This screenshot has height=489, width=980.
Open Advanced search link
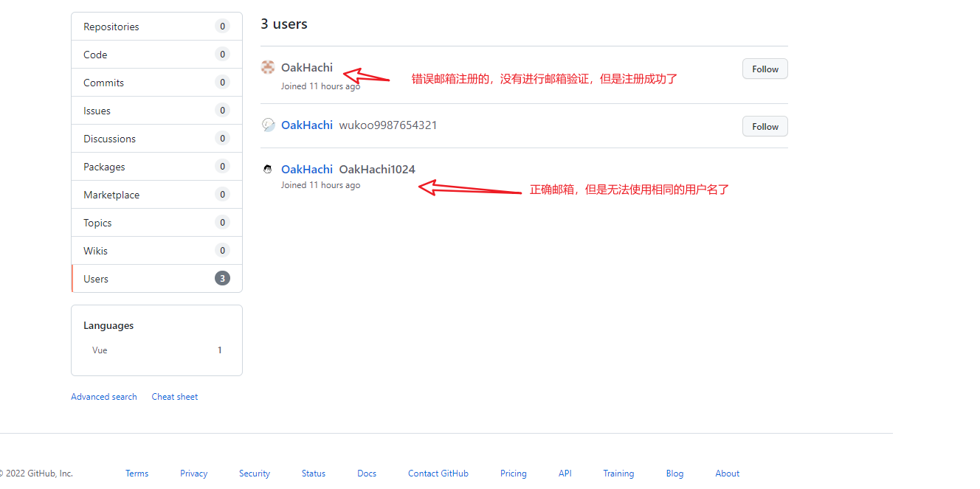[104, 397]
